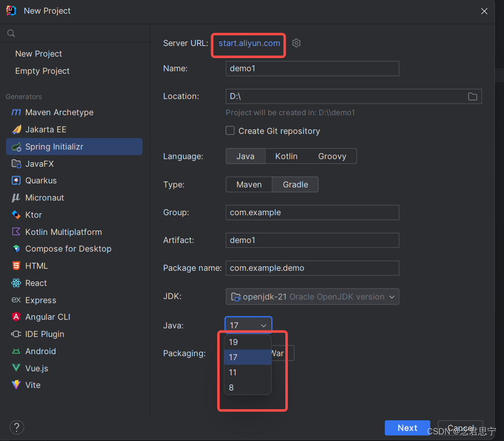
Task: Click the IntelliJ IDEA logo icon
Action: (x=11, y=11)
